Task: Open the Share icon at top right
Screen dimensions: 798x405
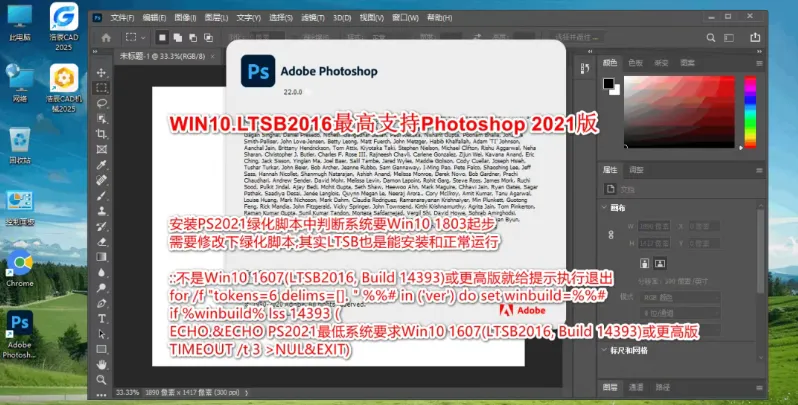Action: pos(755,37)
